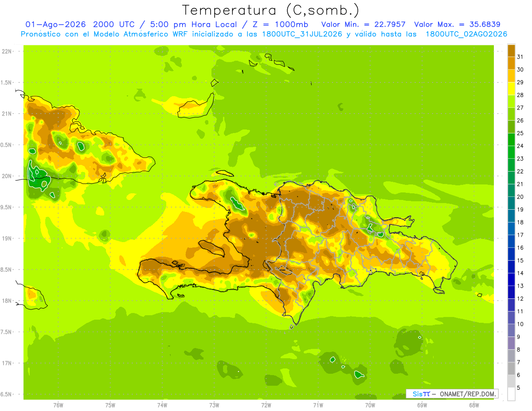Click the legend value 17
This screenshot has width=532, height=411.
point(520,235)
